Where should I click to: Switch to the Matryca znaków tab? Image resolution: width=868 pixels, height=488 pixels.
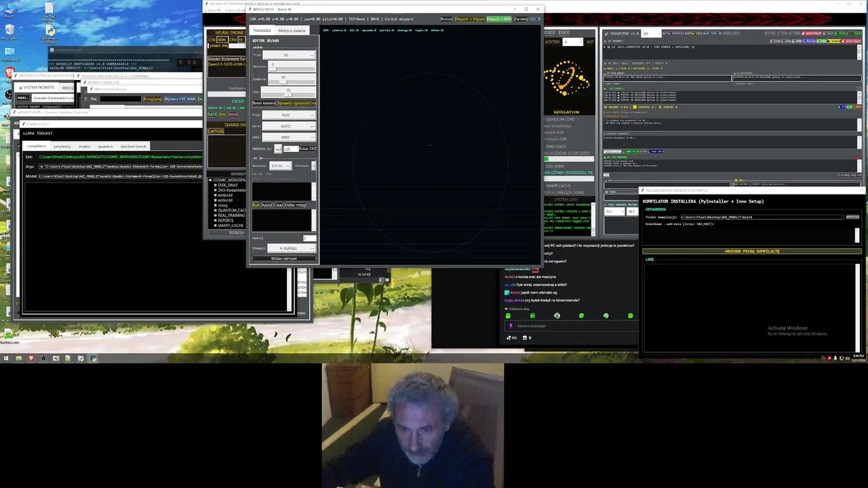tap(292, 30)
